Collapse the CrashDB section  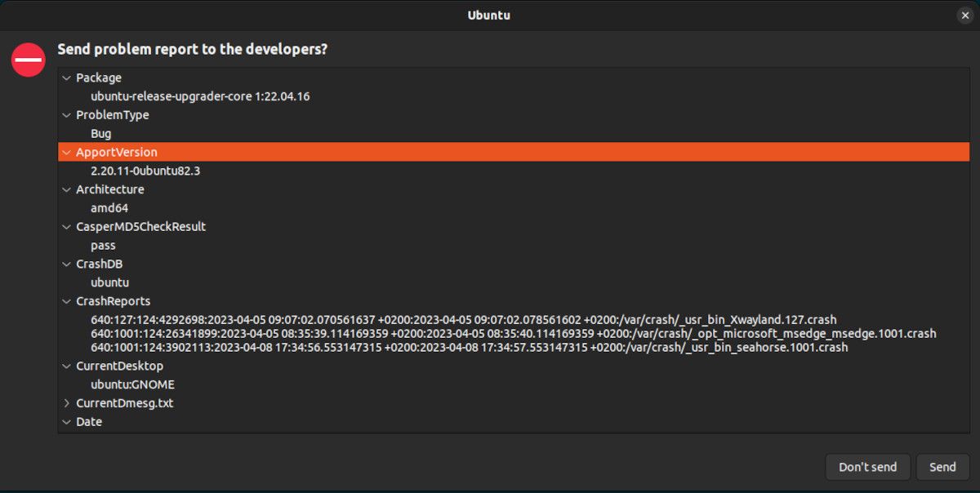pyautogui.click(x=66, y=264)
